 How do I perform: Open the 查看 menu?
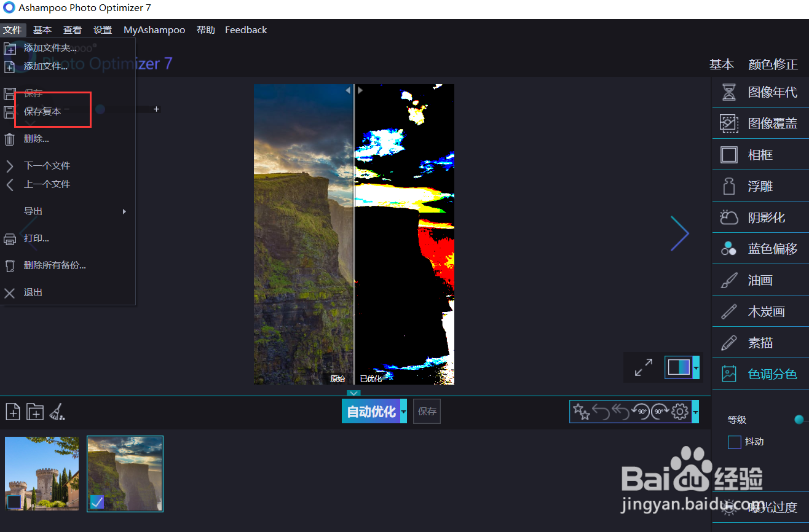[73, 29]
